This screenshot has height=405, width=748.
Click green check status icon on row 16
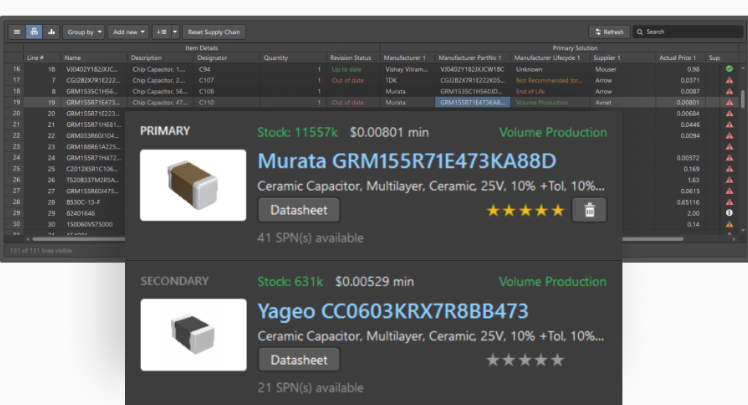tap(729, 69)
